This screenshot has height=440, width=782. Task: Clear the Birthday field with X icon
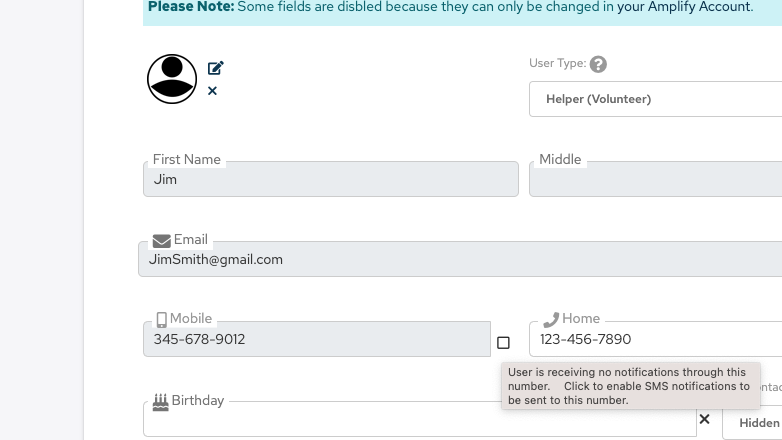point(704,419)
